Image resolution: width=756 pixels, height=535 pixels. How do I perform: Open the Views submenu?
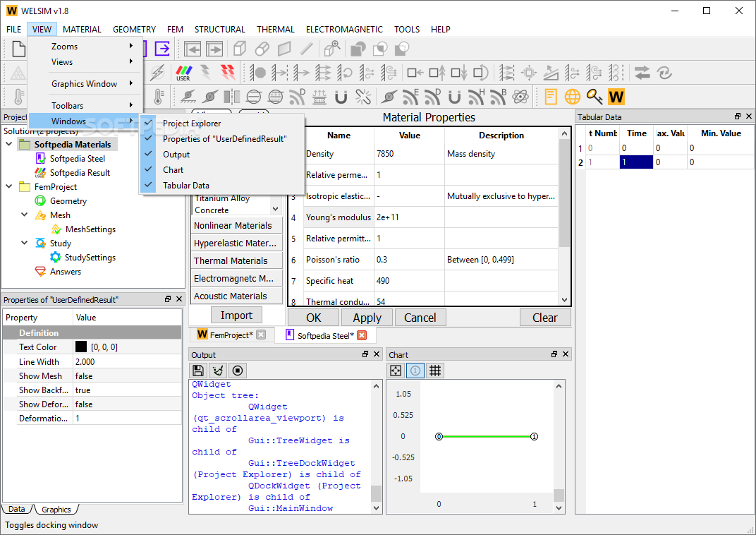[x=85, y=61]
